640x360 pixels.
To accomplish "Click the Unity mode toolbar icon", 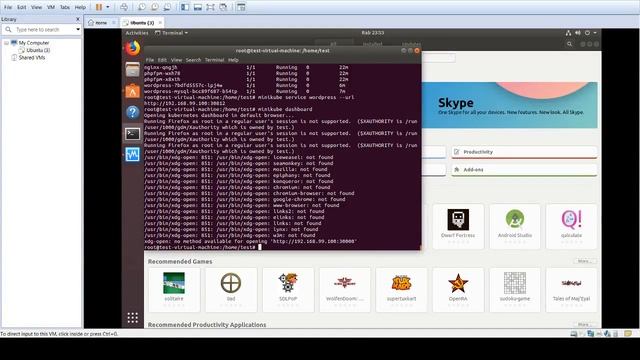I will click(x=223, y=7).
